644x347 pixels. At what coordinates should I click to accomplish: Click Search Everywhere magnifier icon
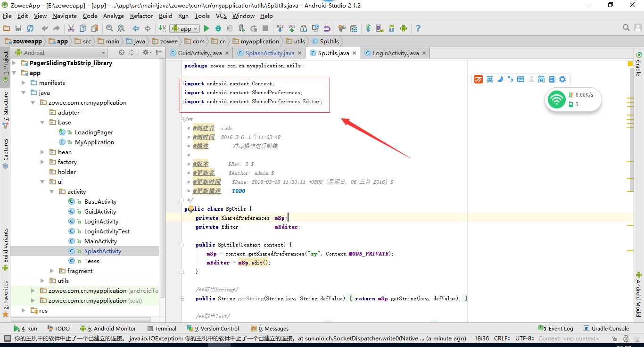pos(626,28)
